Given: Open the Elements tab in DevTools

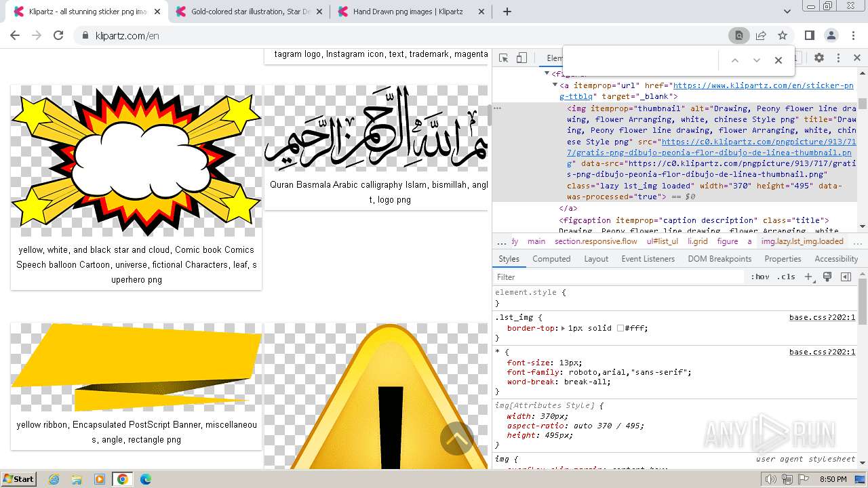Looking at the screenshot, I should pyautogui.click(x=554, y=58).
